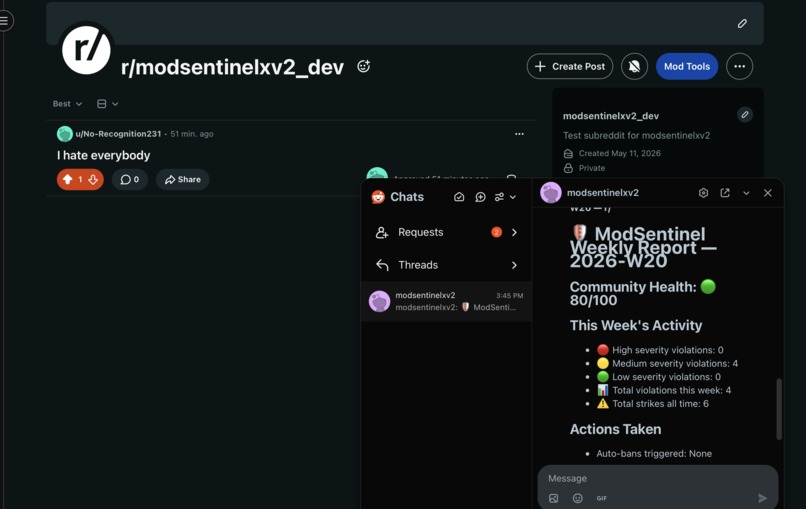Toggle community notifications bell

(x=634, y=66)
